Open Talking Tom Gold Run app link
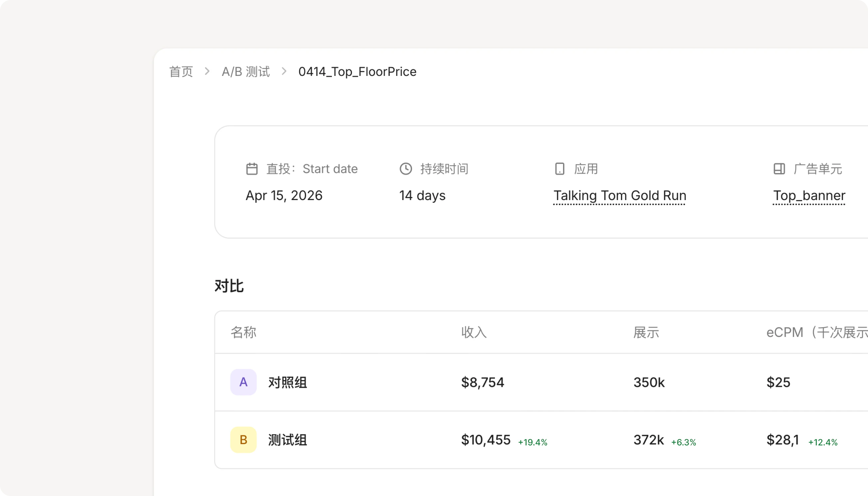The image size is (868, 496). 620,195
